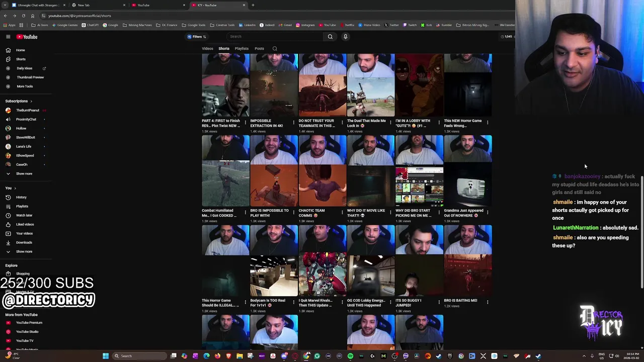The height and width of the screenshot is (362, 644).
Task: Open the 'The Duel That Made Me' short
Action: click(371, 85)
